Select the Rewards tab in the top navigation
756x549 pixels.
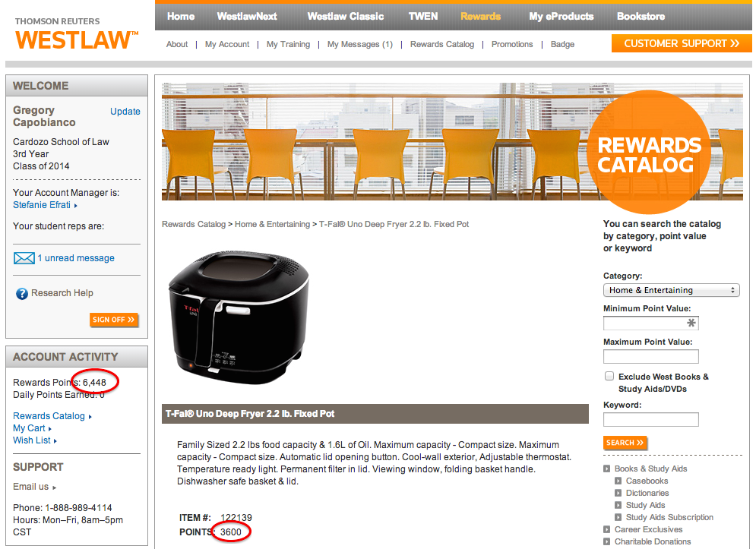click(481, 17)
